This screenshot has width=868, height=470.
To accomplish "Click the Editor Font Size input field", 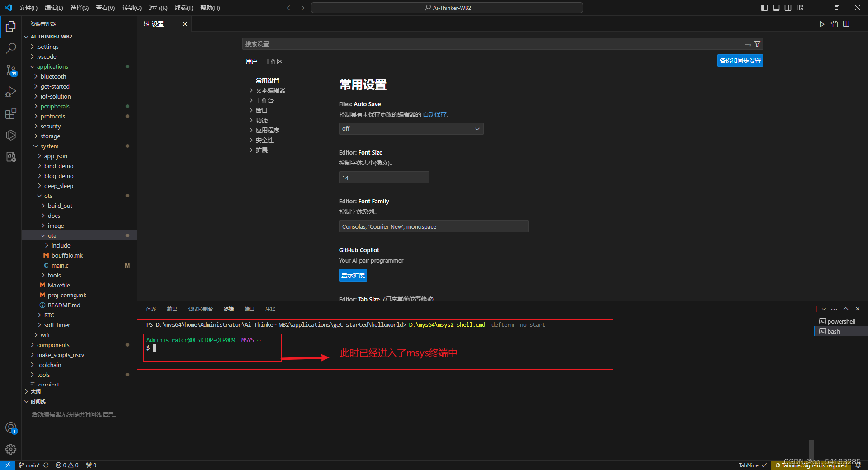I will (x=384, y=177).
